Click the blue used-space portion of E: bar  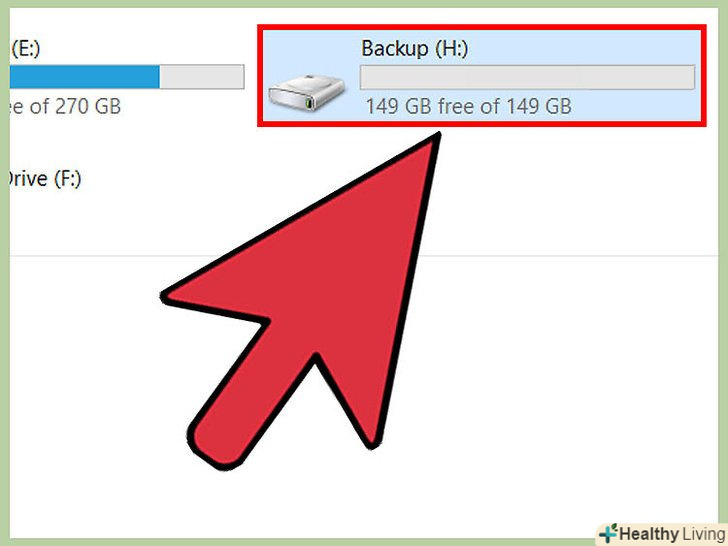pos(84,77)
